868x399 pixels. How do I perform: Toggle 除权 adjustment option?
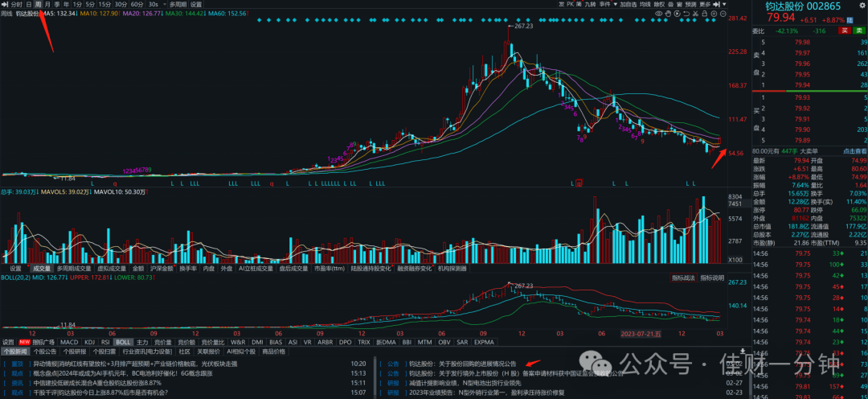(659, 4)
